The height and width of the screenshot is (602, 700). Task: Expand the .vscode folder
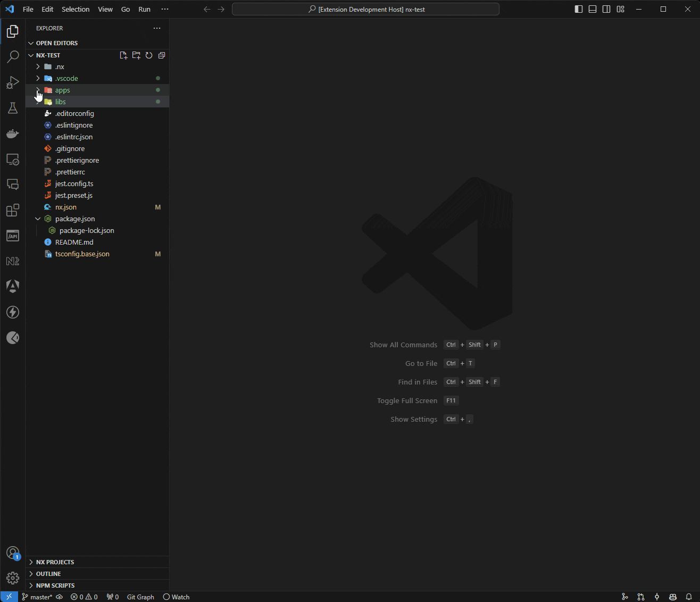click(97, 78)
